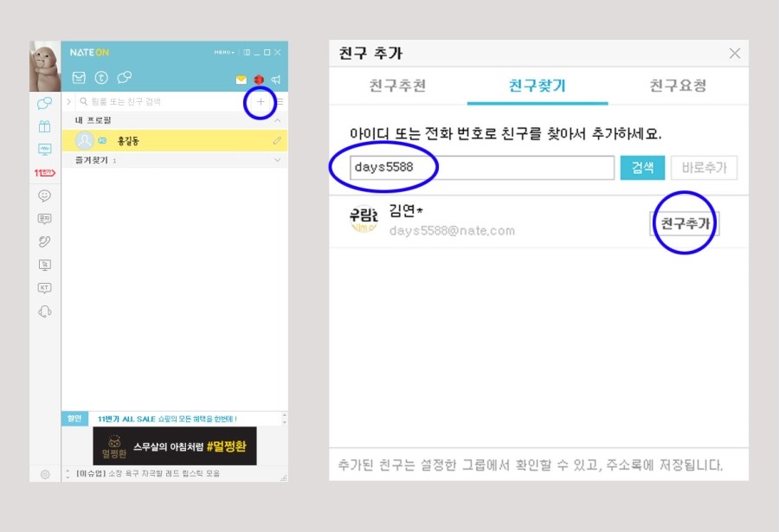This screenshot has height=532, width=779.
Task: Collapse the 내 프로필 section
Action: (x=277, y=120)
